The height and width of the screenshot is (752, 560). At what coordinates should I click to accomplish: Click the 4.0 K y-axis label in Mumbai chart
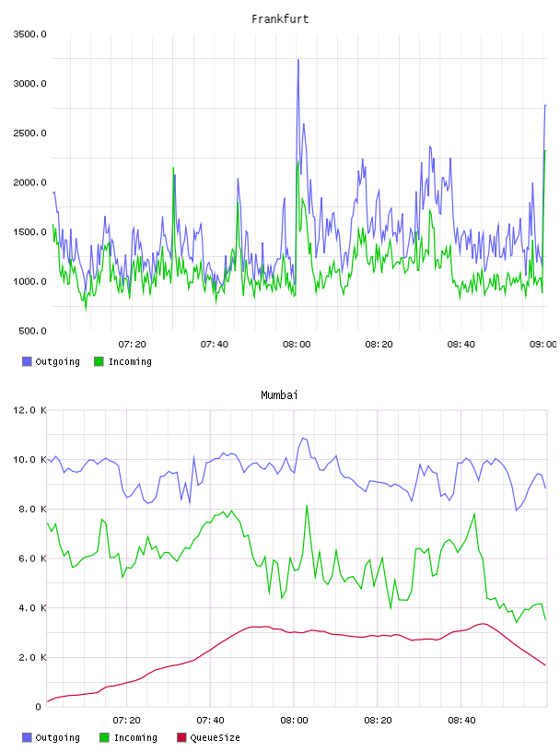pos(32,607)
